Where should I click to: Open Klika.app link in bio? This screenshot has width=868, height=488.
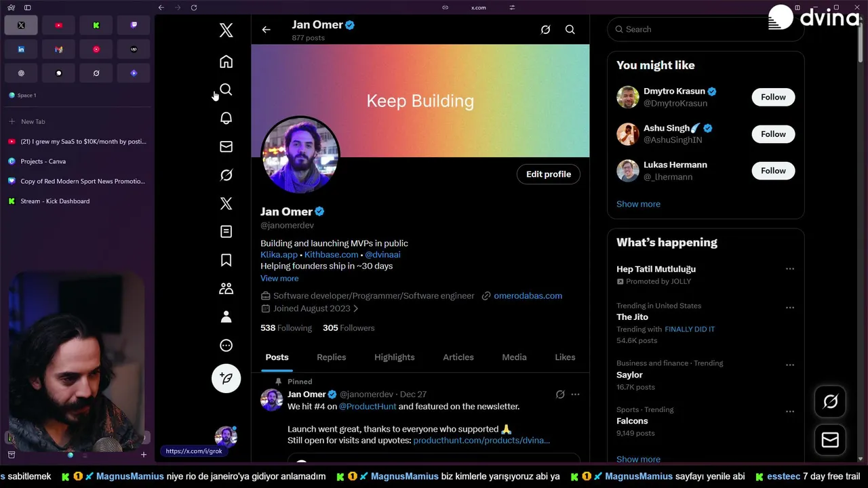[x=279, y=255]
